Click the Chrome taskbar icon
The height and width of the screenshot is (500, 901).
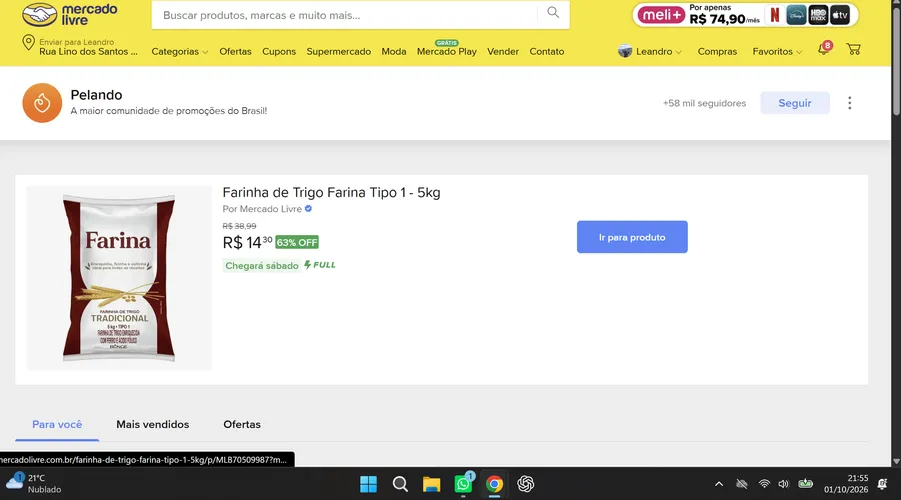click(x=494, y=484)
